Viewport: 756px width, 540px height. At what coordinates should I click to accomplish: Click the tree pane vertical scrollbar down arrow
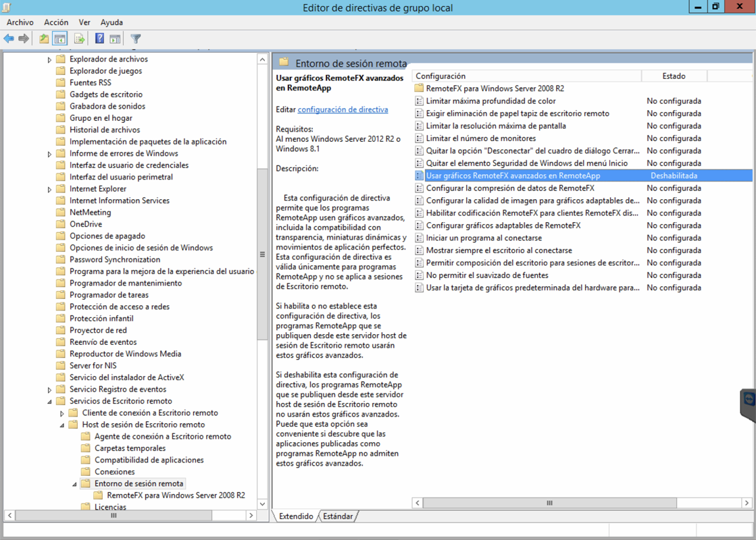[262, 504]
